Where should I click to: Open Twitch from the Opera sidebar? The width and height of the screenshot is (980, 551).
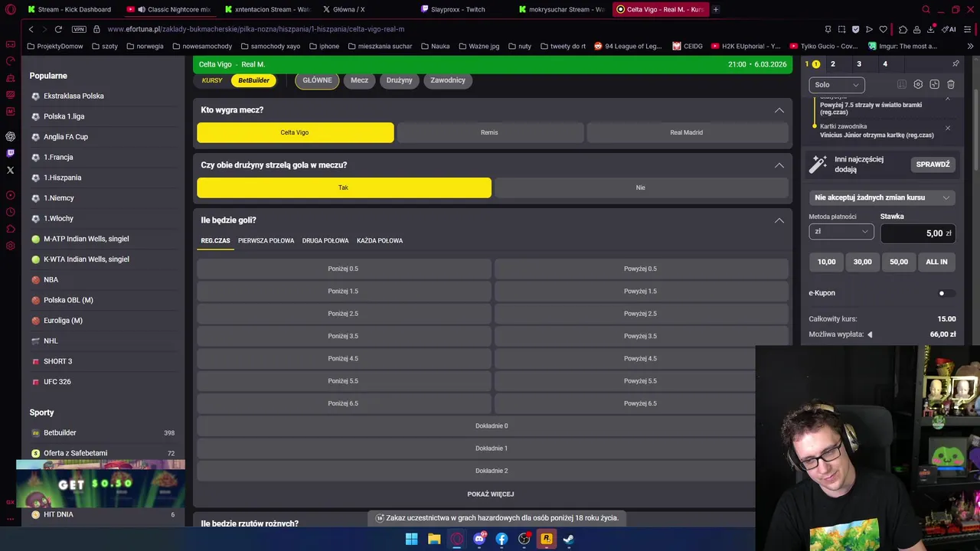click(10, 153)
